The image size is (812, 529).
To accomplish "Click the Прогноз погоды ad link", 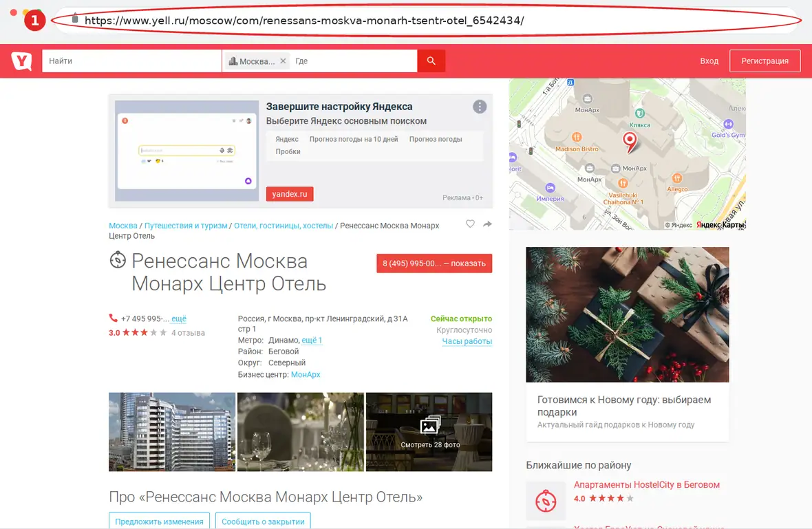I will [x=436, y=139].
